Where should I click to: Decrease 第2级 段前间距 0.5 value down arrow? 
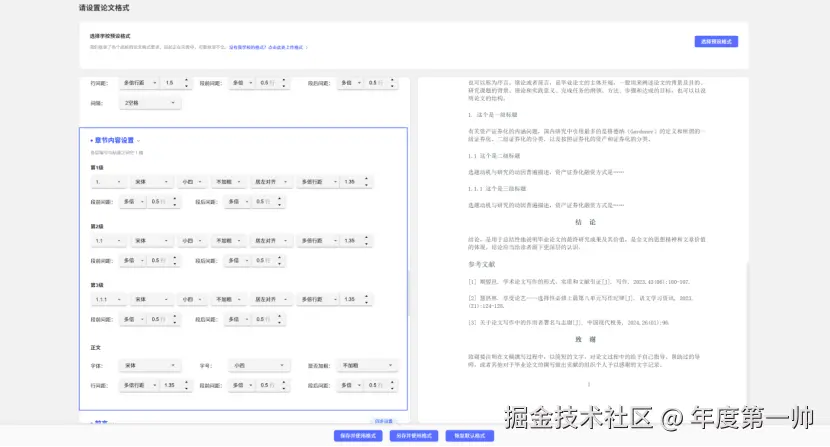click(175, 263)
